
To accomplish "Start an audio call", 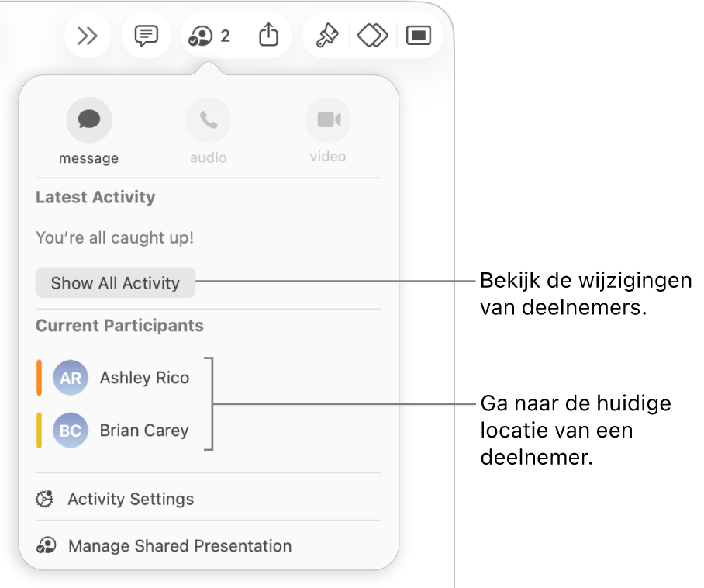I will [209, 120].
